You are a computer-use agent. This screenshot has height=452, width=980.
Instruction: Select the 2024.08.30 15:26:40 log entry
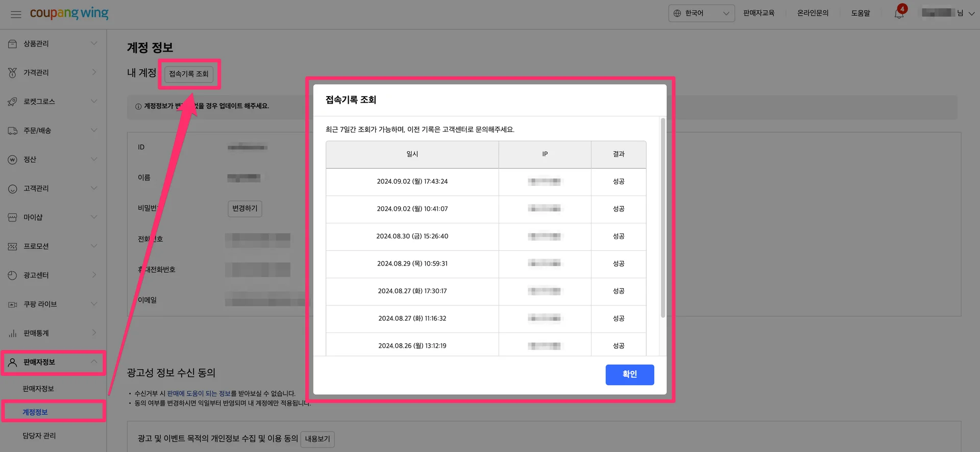[486, 236]
